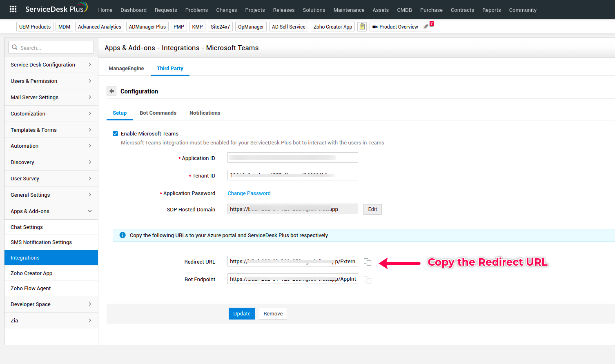Image resolution: width=615 pixels, height=364 pixels.
Task: Open the CMDB menu
Action: [x=404, y=10]
